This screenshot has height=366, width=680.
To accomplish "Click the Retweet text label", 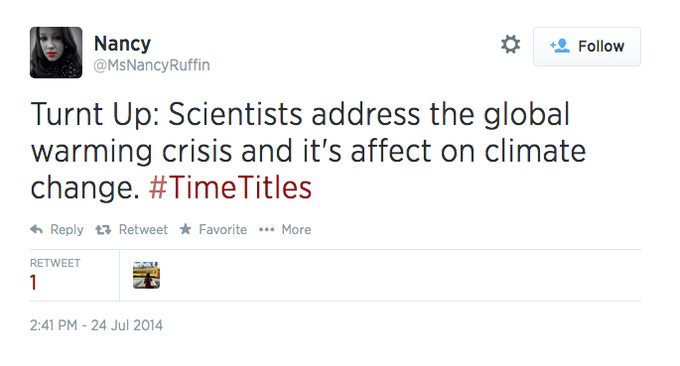I will (143, 229).
